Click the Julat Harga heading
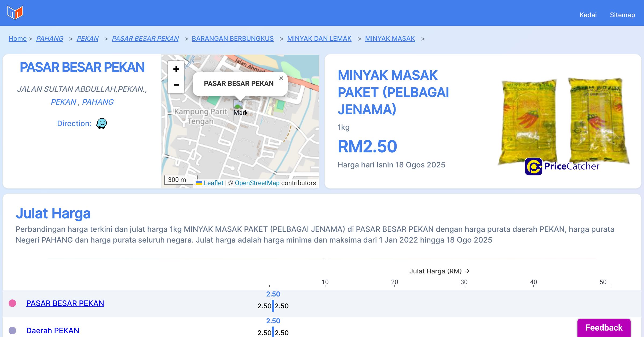 (53, 213)
